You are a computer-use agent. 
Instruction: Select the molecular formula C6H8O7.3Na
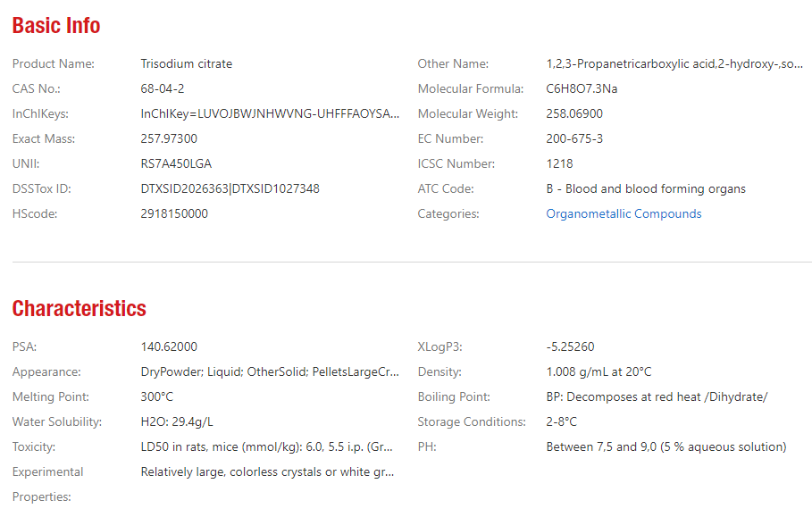click(x=582, y=88)
